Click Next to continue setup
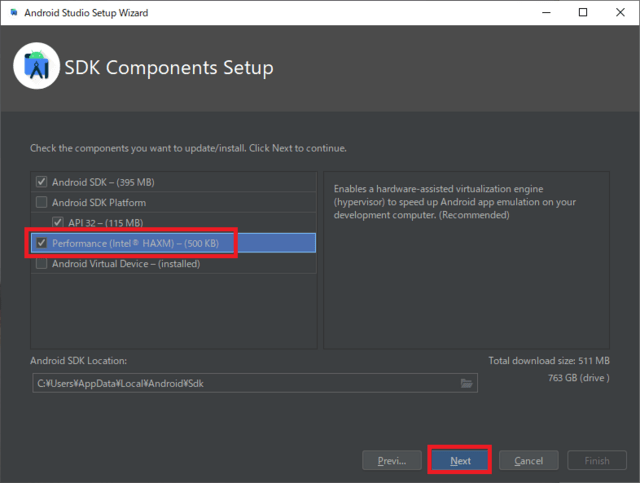Viewport: 640px width, 483px height. click(x=460, y=461)
